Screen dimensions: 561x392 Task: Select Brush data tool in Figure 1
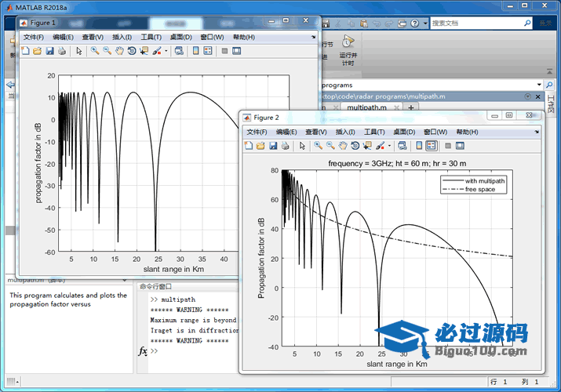(x=157, y=51)
